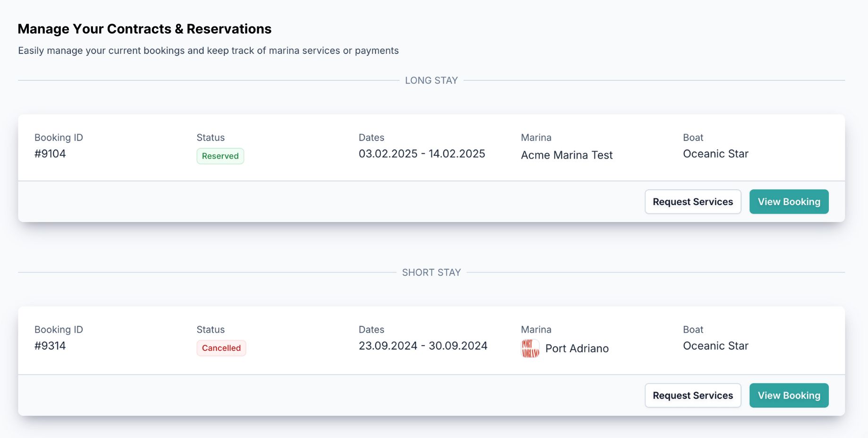Click Oceanic Star in the #9104 card
The height and width of the screenshot is (438, 868).
[716, 154]
